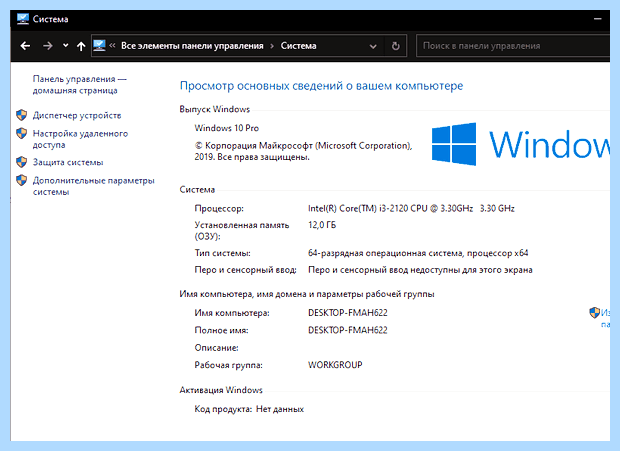This screenshot has width=620, height=451.
Task: Go up one level with up arrow
Action: coord(81,46)
